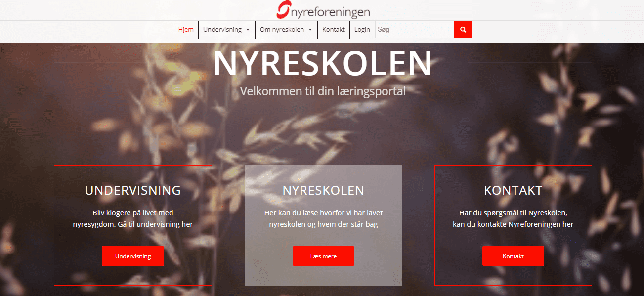Open the Login menu item
Screen dimensions: 644x296
point(362,30)
